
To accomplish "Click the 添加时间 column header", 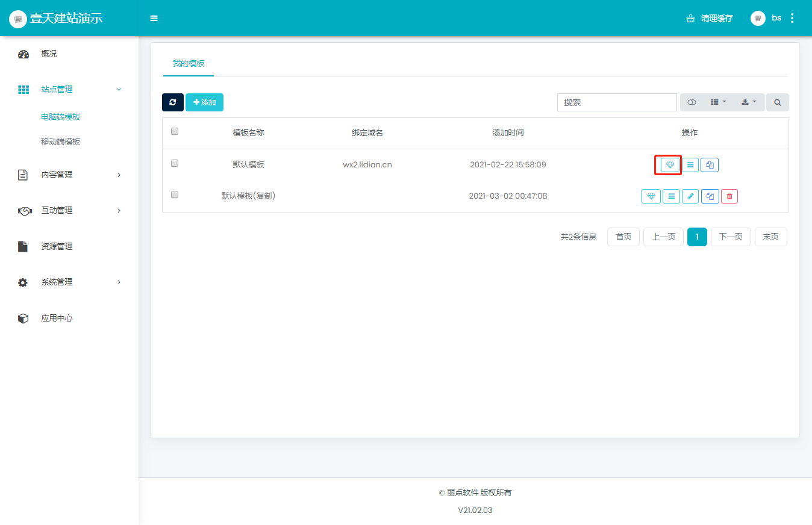I will 508,132.
